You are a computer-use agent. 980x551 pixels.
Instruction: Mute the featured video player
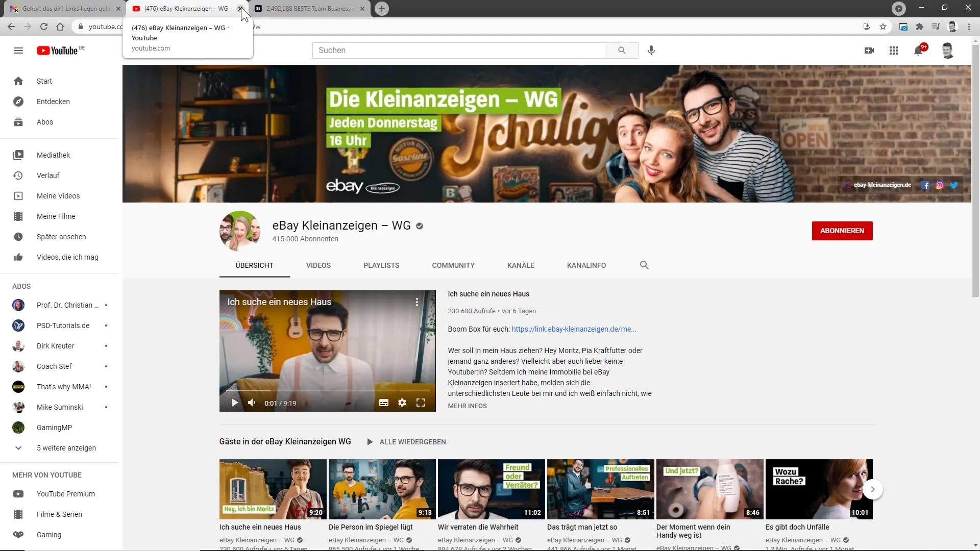pos(252,403)
